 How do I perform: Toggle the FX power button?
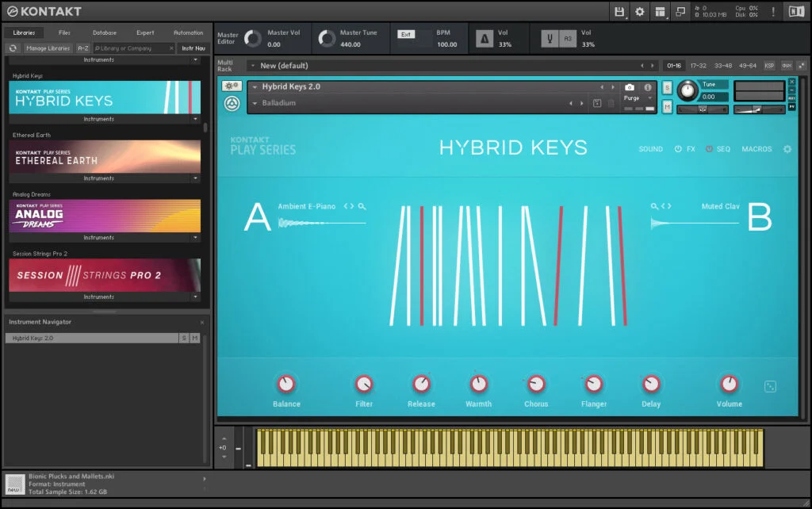(678, 149)
